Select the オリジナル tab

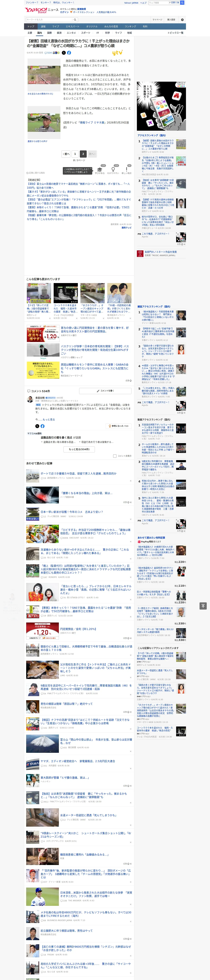[92, 27]
